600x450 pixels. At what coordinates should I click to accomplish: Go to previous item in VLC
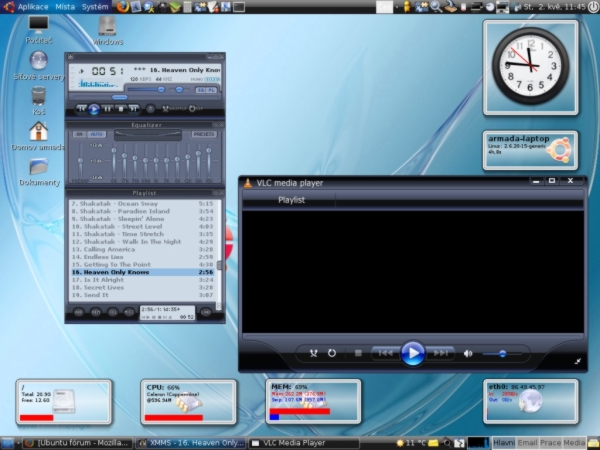tap(385, 353)
